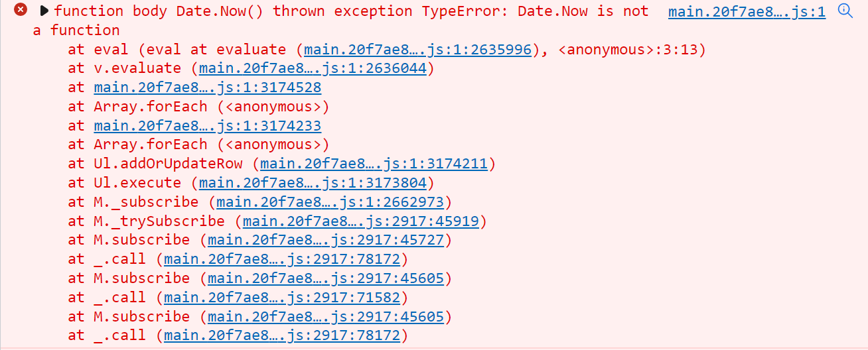Open source link ending 1:3174528

click(208, 87)
